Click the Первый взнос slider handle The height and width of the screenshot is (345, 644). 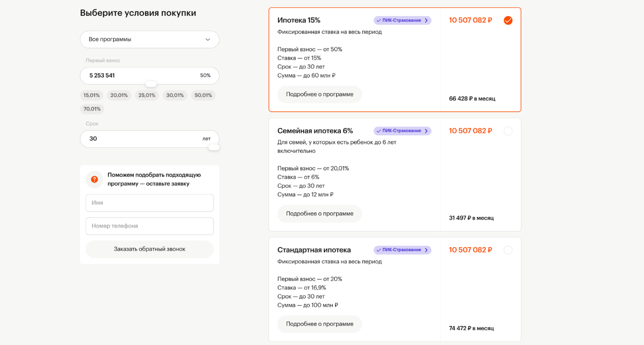point(151,84)
